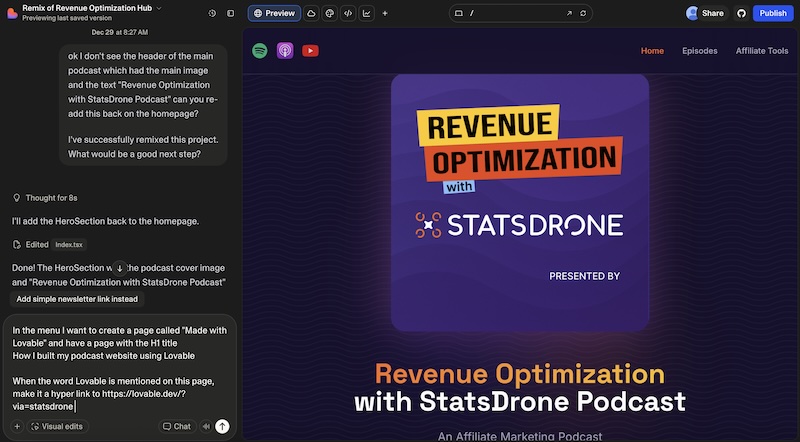Click the 'Dec 29 at 8:27 AM' timestamp
800x442 pixels.
coord(120,32)
